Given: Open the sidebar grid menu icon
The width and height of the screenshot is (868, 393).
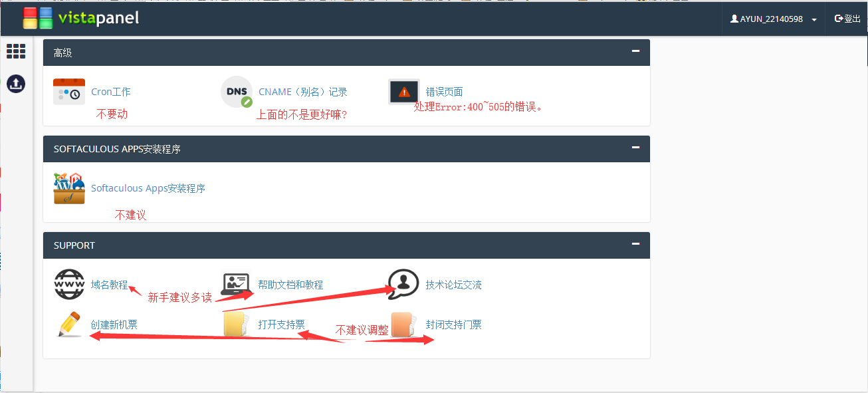Looking at the screenshot, I should 16,51.
